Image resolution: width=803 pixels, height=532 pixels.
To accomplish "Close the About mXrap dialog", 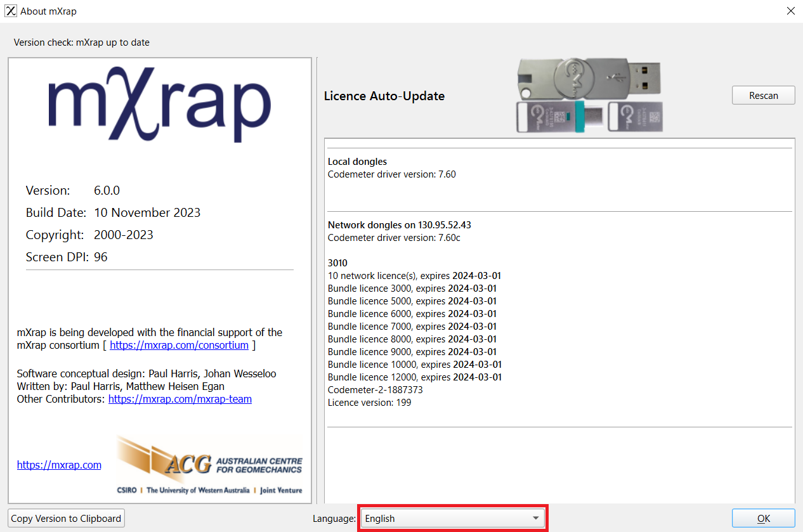I will [x=790, y=11].
